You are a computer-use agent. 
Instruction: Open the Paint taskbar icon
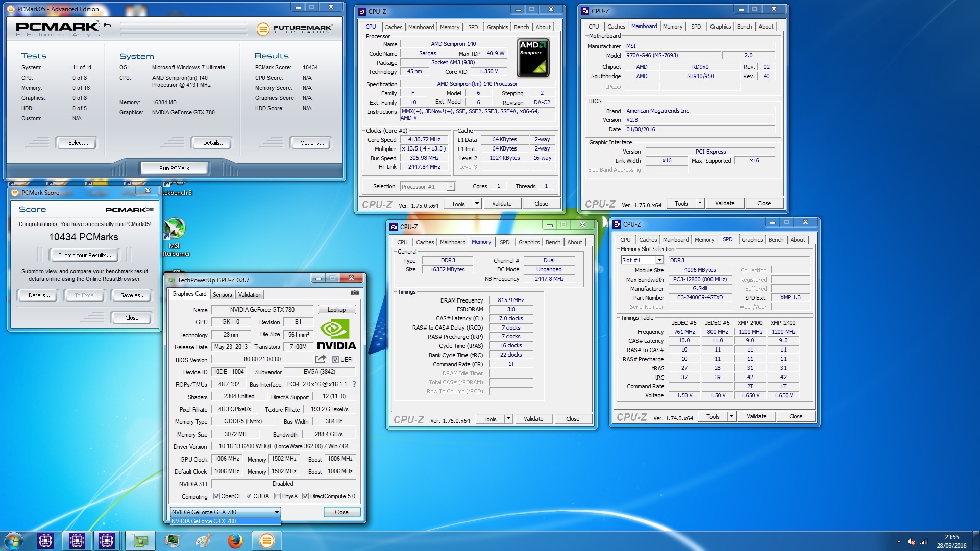click(203, 541)
